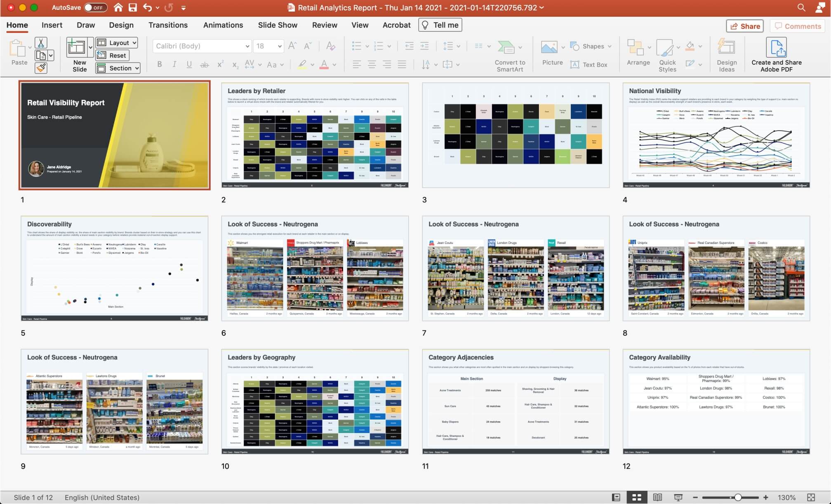The width and height of the screenshot is (831, 504).
Task: Insert a New Slide
Action: click(77, 55)
